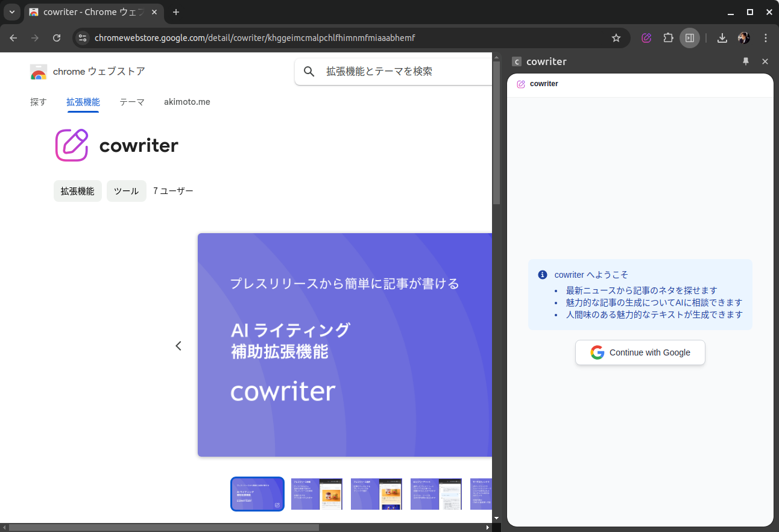Open the Chrome three-dot menu

[x=766, y=38]
